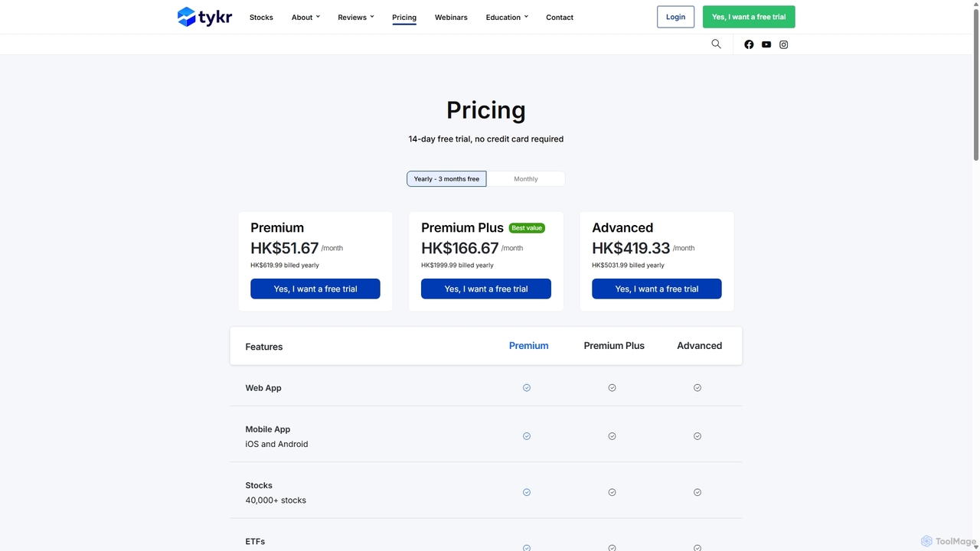
Task: Open the Instagram profile icon
Action: pyautogui.click(x=783, y=44)
